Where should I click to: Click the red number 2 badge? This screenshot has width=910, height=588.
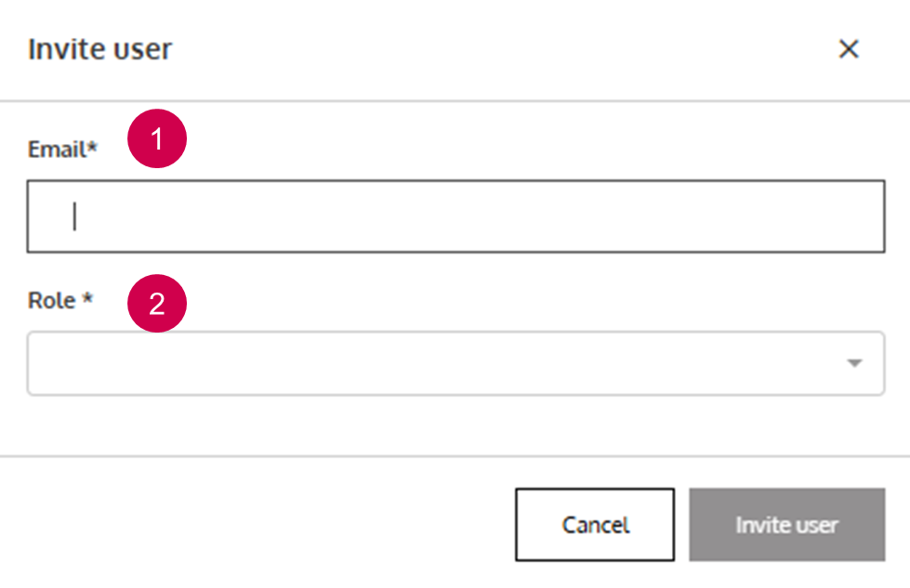tap(157, 303)
